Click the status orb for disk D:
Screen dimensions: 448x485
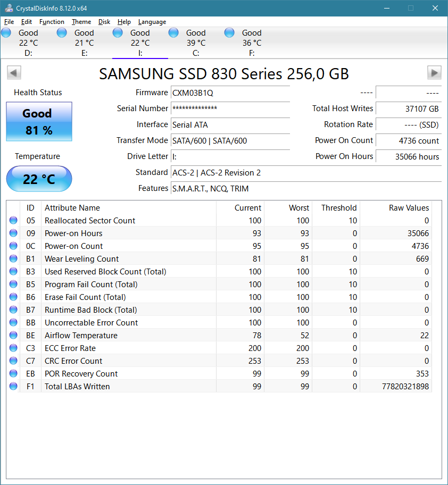(6, 32)
